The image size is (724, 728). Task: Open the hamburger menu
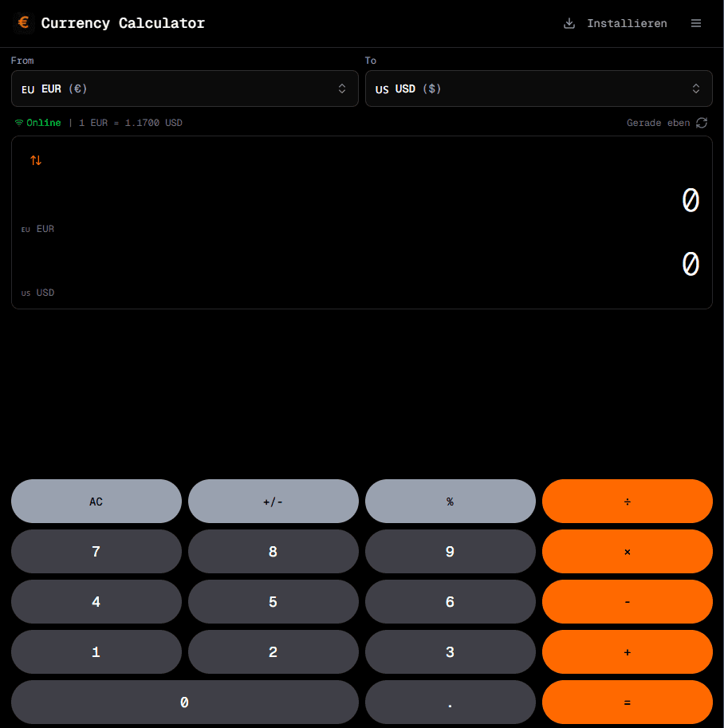(696, 23)
